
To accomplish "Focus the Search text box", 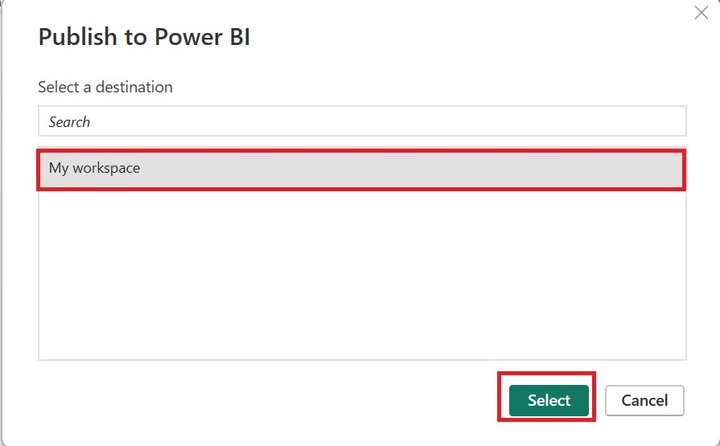I will coord(362,121).
